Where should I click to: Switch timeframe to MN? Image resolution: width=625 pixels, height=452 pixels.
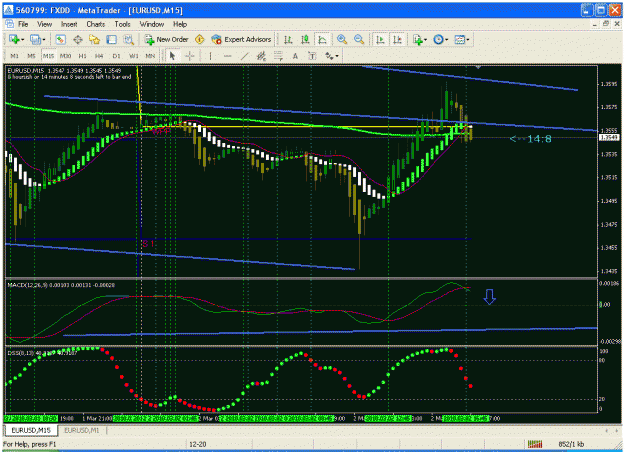coord(150,56)
